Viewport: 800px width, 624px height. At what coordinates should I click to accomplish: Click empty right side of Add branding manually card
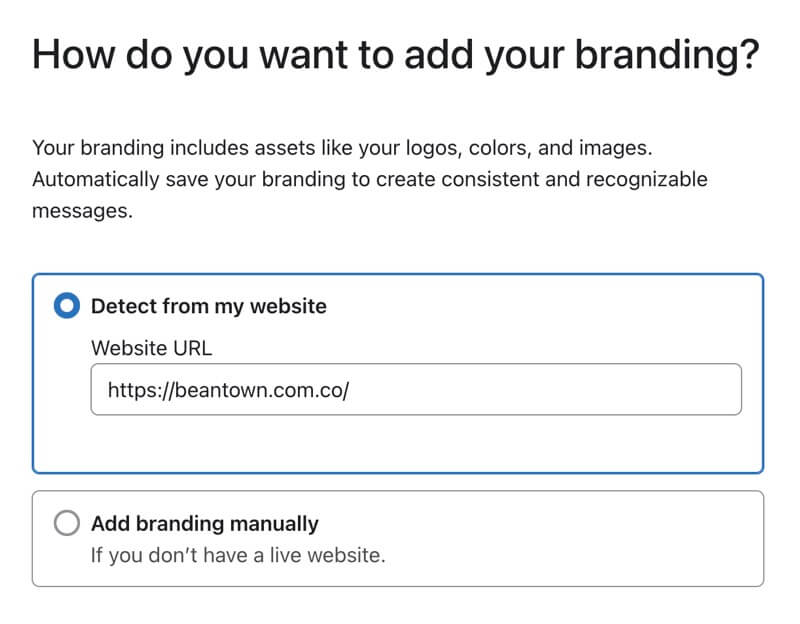click(600, 538)
